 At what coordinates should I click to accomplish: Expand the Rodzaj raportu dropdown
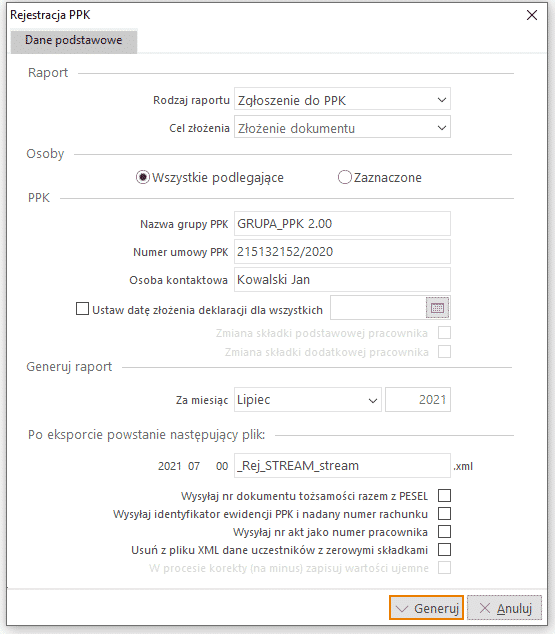point(342,99)
